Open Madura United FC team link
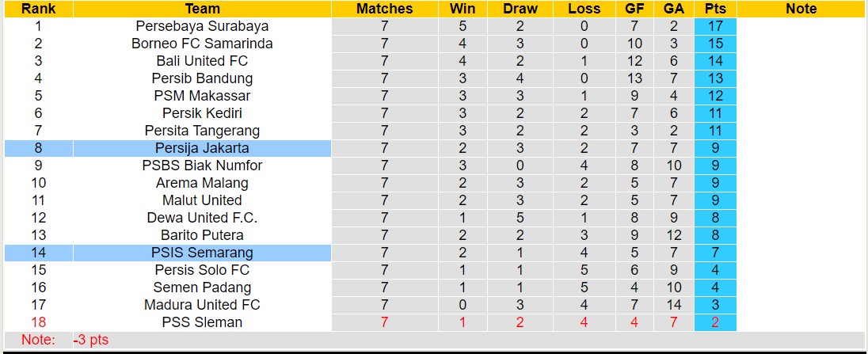The height and width of the screenshot is (354, 868). click(x=202, y=305)
